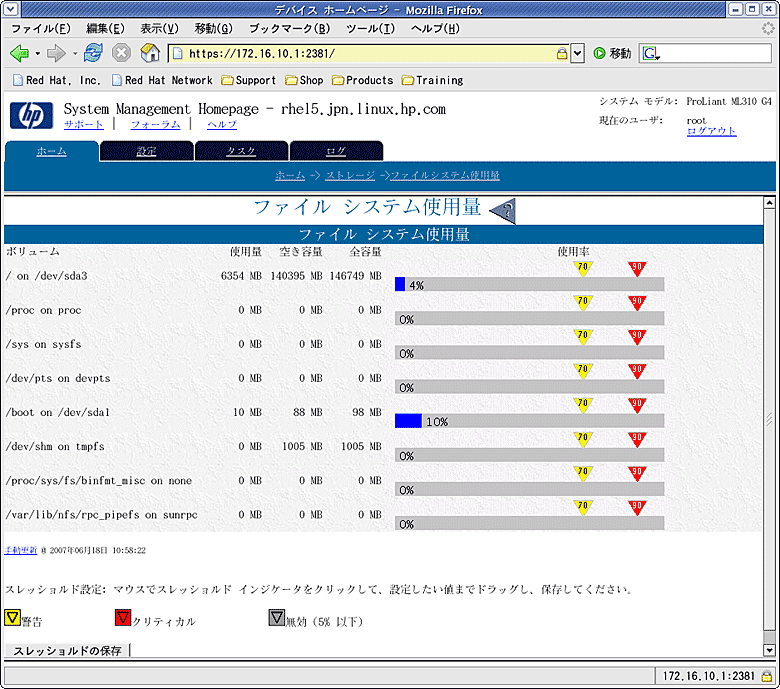Switch to the タスク tab
The image size is (780, 689).
[x=241, y=151]
